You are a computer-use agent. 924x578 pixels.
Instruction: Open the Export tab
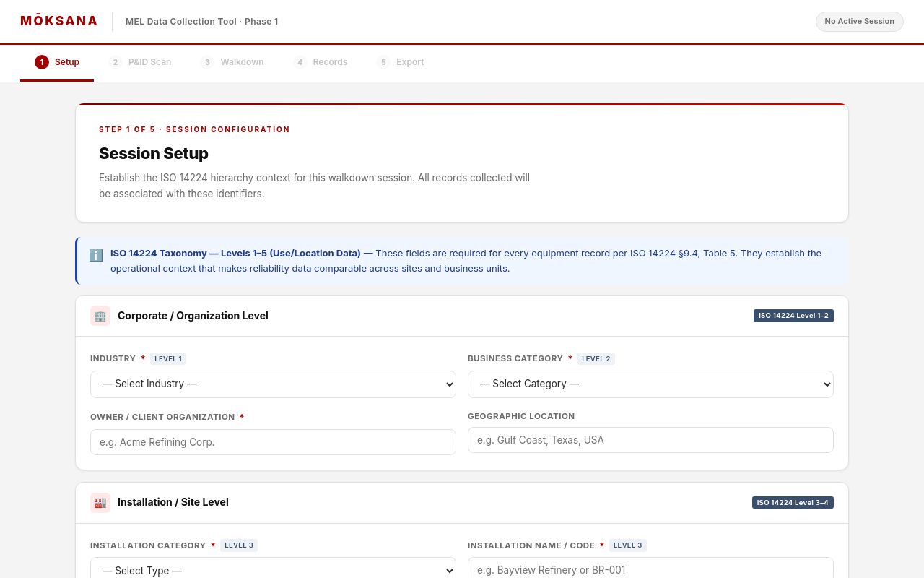[x=400, y=62]
